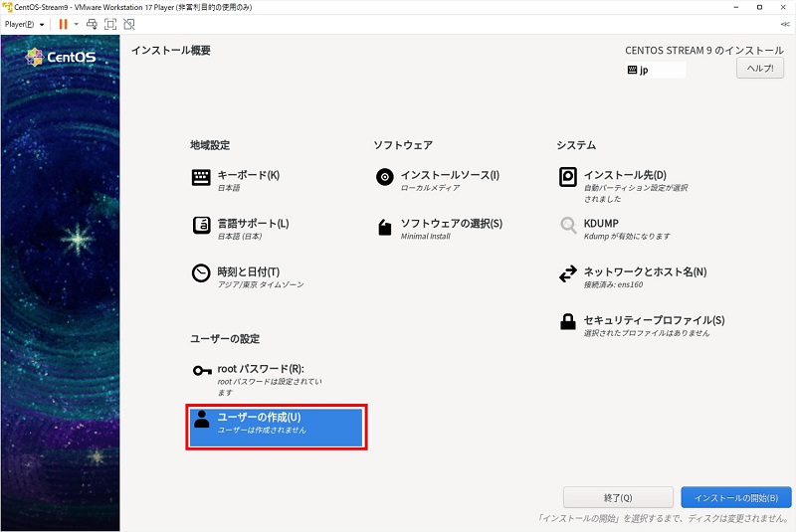Open 時刻と日付(T) label
The height and width of the screenshot is (532, 796).
click(x=248, y=271)
